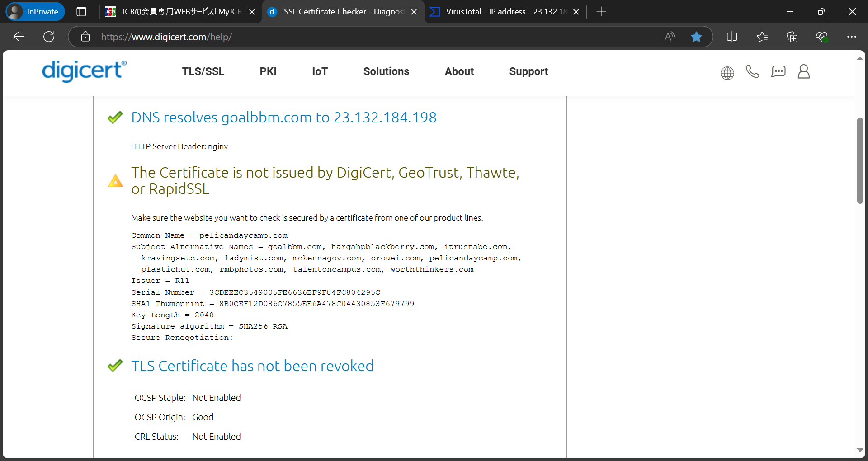Click the scroll down arrow
The height and width of the screenshot is (461, 868).
[x=860, y=450]
